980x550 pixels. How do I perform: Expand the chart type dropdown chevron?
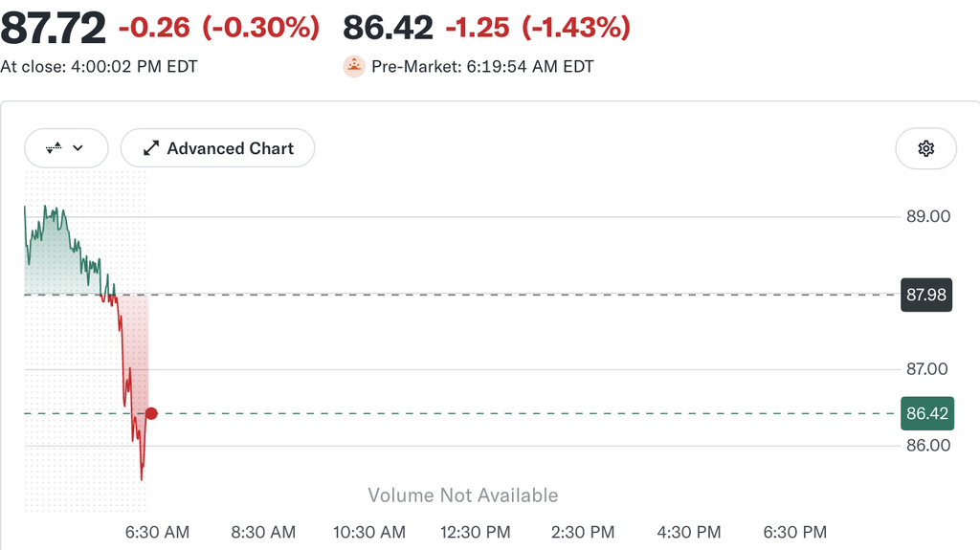[78, 148]
